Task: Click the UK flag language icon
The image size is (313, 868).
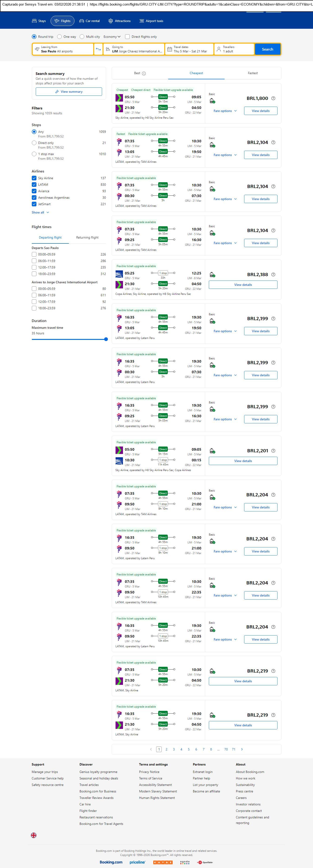Action: coord(34,835)
